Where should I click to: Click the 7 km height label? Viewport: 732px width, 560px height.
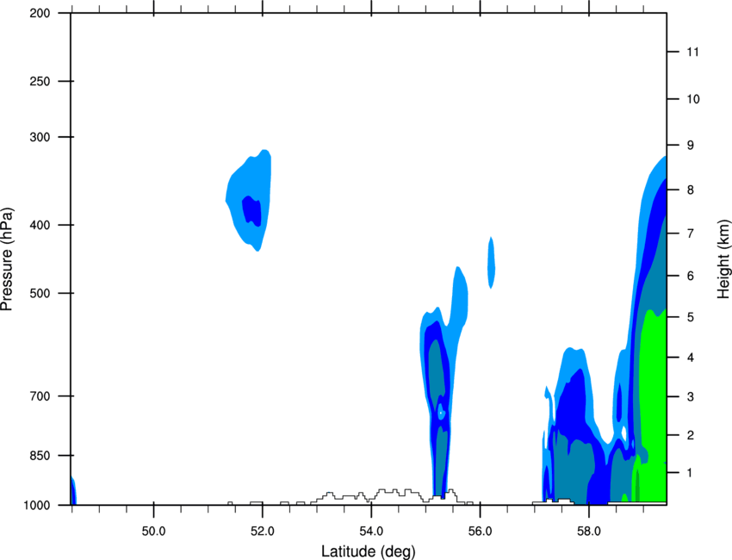pyautogui.click(x=691, y=233)
